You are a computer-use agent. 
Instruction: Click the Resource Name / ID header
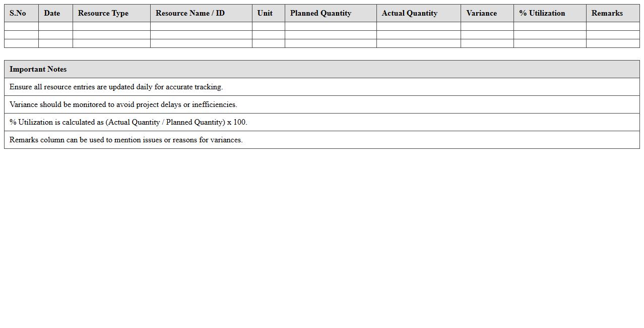click(190, 13)
